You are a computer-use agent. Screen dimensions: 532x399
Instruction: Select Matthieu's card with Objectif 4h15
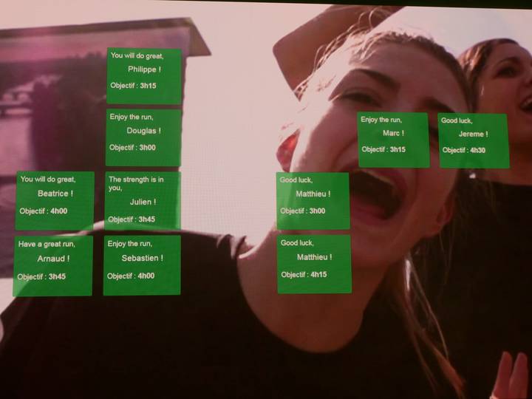[x=314, y=264]
